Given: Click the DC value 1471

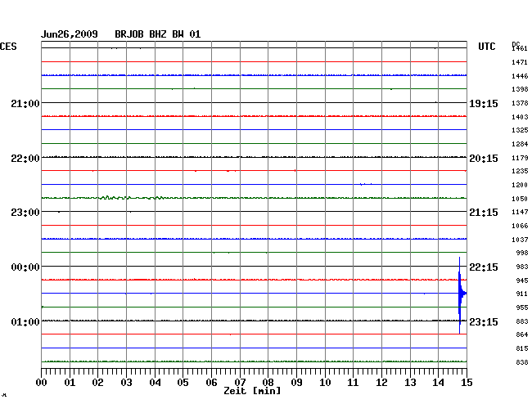Looking at the screenshot, I should pyautogui.click(x=520, y=62).
